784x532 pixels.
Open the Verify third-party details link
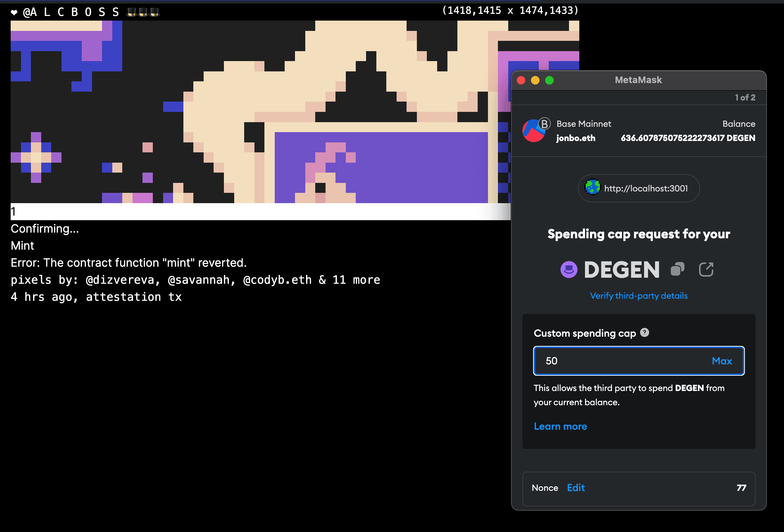click(639, 296)
